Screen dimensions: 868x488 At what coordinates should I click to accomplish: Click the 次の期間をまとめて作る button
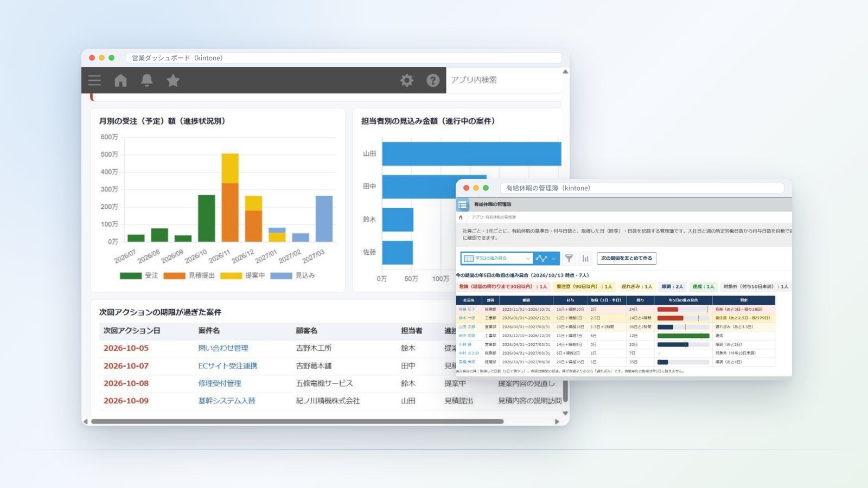click(x=627, y=258)
